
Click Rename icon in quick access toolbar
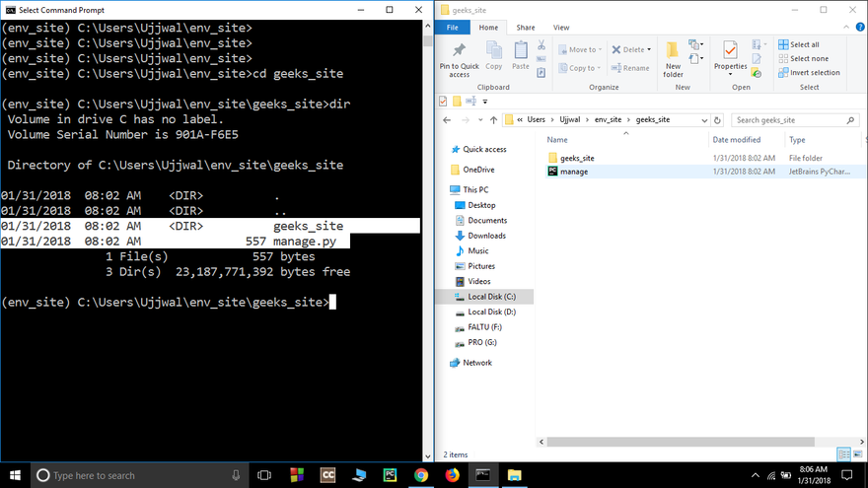click(471, 102)
